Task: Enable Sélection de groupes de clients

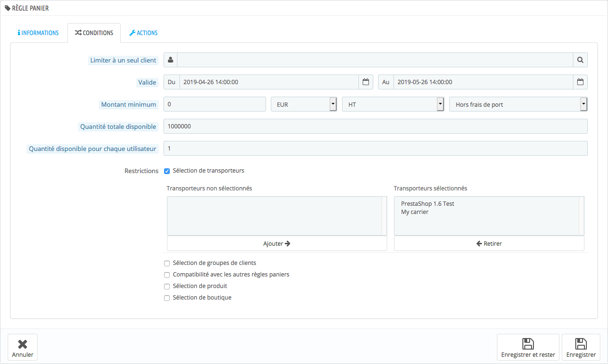Action: click(x=167, y=264)
